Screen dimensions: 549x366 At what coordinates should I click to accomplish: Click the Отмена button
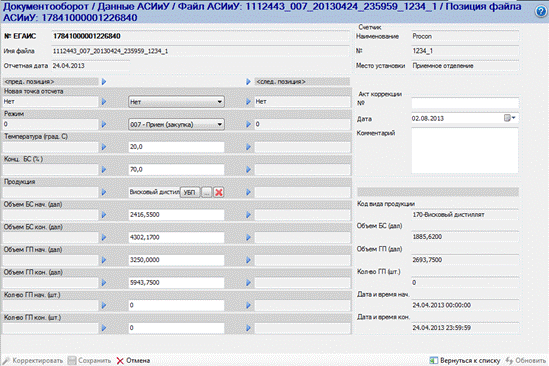[133, 360]
